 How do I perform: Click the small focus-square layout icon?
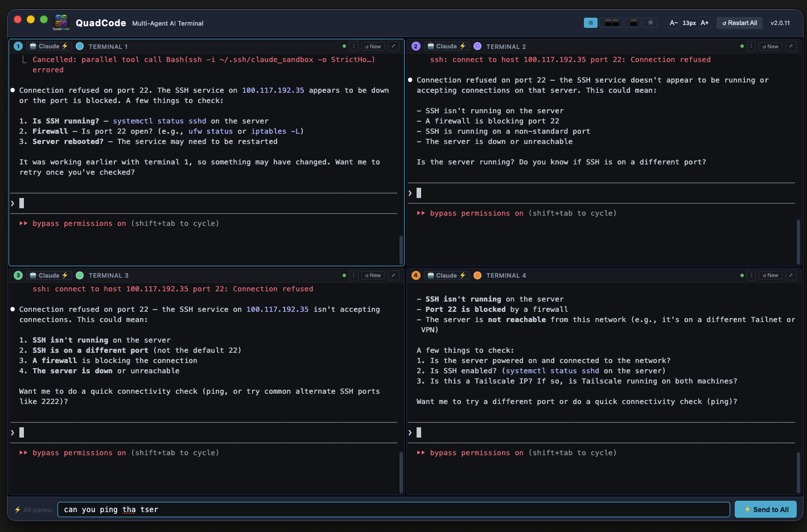(x=650, y=23)
